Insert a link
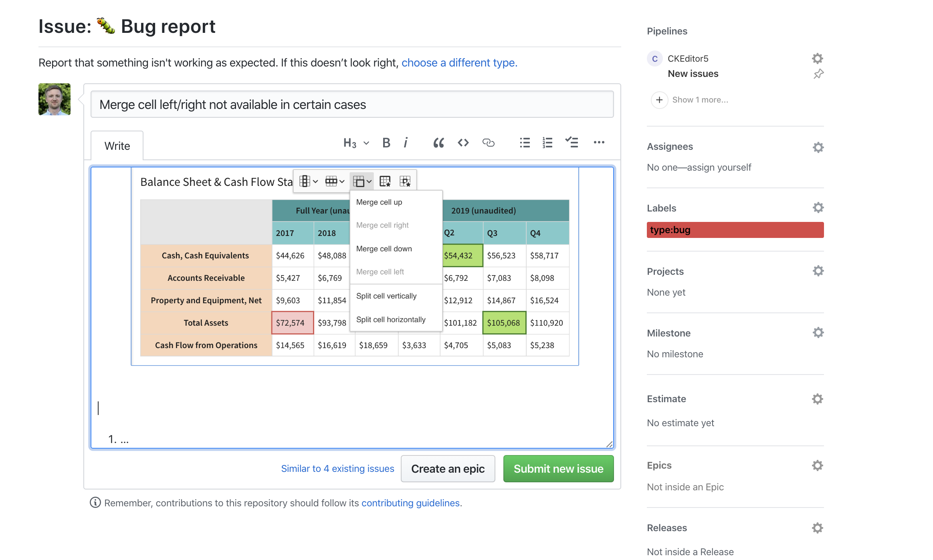The width and height of the screenshot is (933, 560). (x=489, y=143)
